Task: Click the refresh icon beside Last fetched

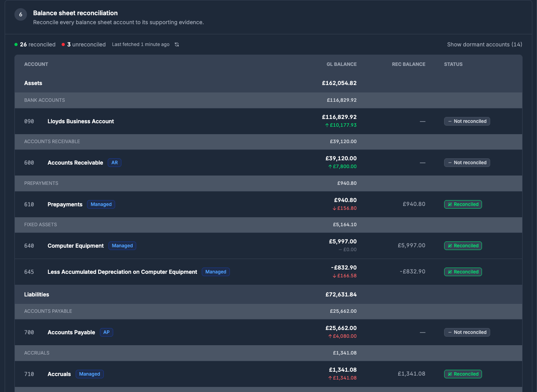Action: [177, 44]
